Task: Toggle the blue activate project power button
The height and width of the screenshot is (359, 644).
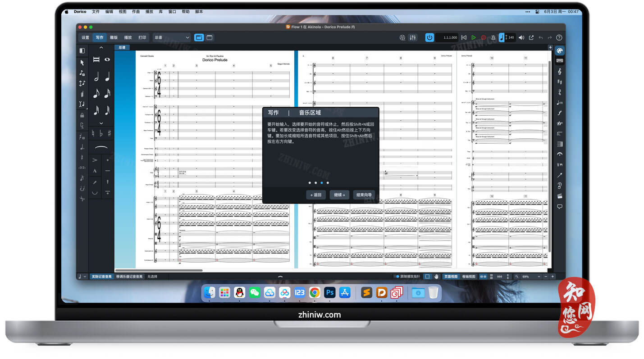Action: [429, 37]
